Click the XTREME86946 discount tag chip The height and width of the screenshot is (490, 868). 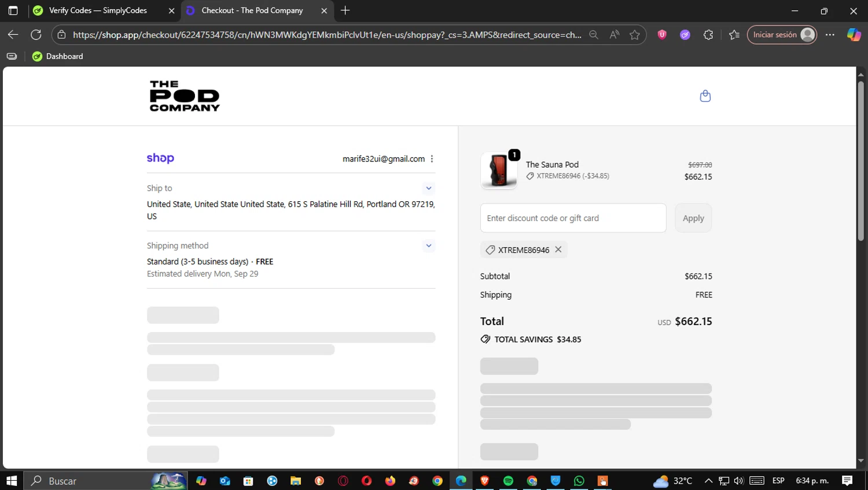[524, 250]
